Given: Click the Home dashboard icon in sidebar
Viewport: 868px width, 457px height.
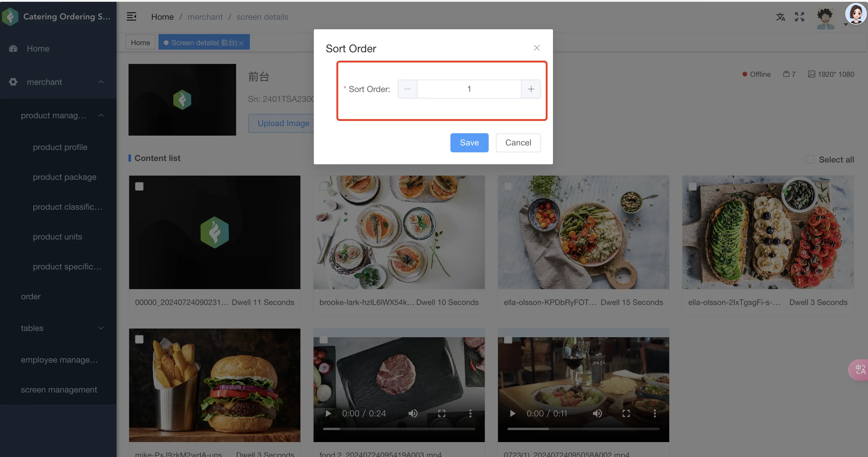Looking at the screenshot, I should click(13, 48).
